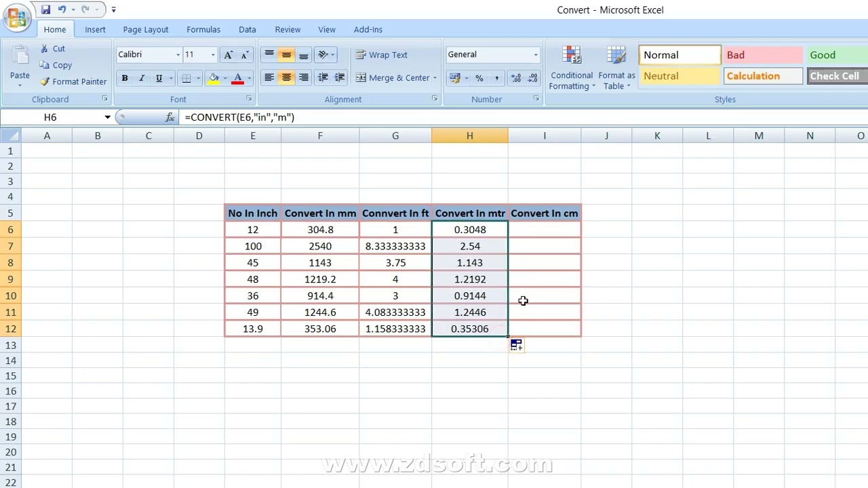Open font name Calibri dropdown
The height and width of the screenshot is (488, 868).
178,55
